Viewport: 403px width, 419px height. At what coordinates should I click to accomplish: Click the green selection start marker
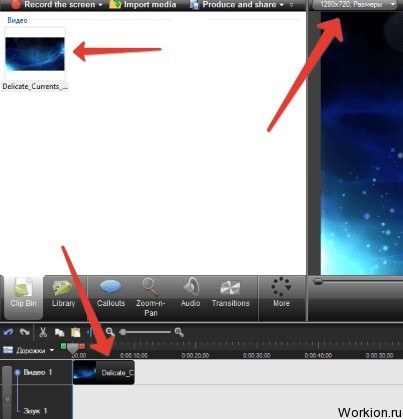pos(63,346)
